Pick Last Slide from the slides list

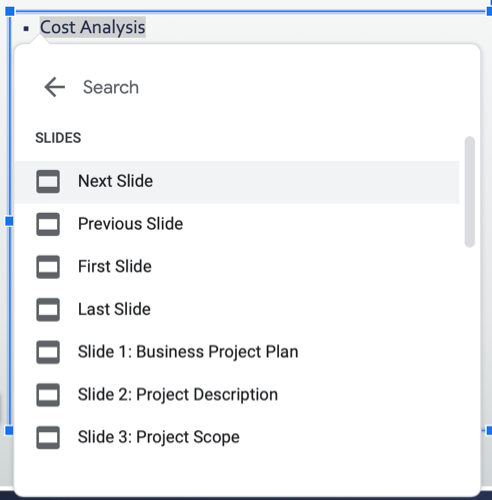click(237, 310)
